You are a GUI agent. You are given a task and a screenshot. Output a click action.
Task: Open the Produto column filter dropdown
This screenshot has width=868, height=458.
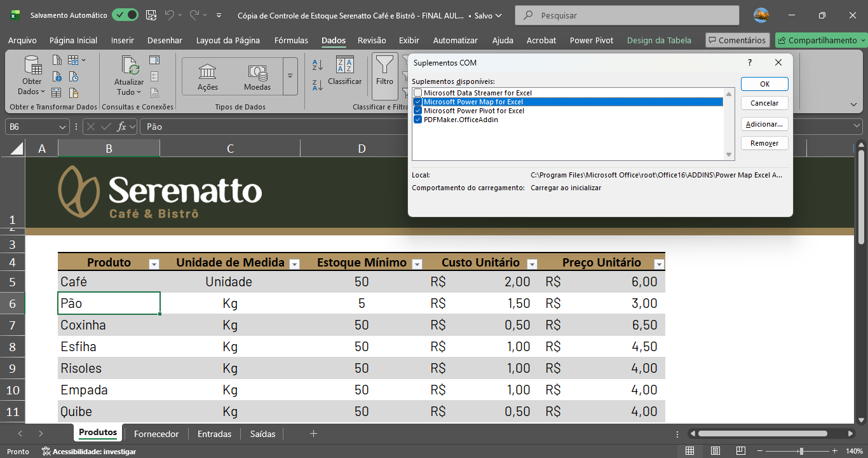[x=153, y=264]
